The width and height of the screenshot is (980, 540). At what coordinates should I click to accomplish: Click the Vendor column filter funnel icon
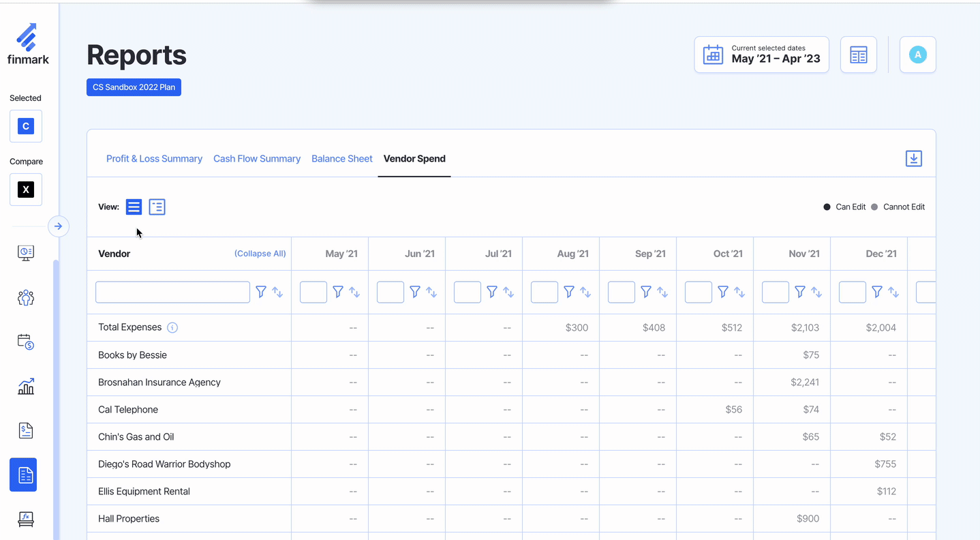tap(261, 292)
